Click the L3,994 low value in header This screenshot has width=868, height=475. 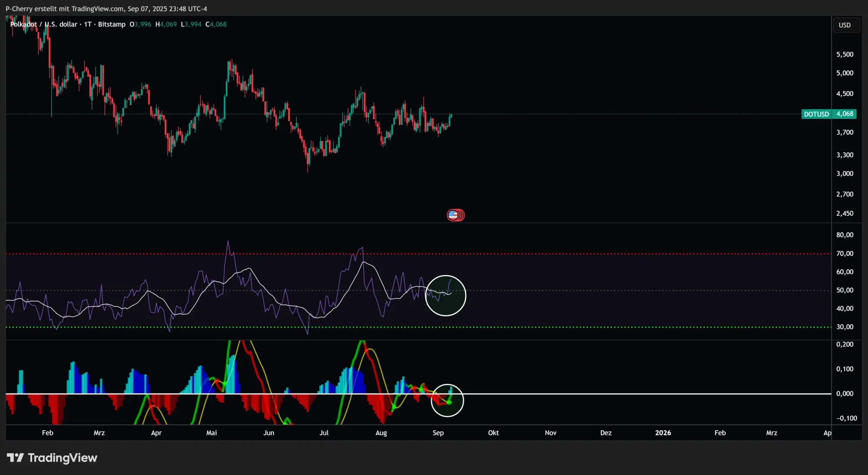(191, 24)
